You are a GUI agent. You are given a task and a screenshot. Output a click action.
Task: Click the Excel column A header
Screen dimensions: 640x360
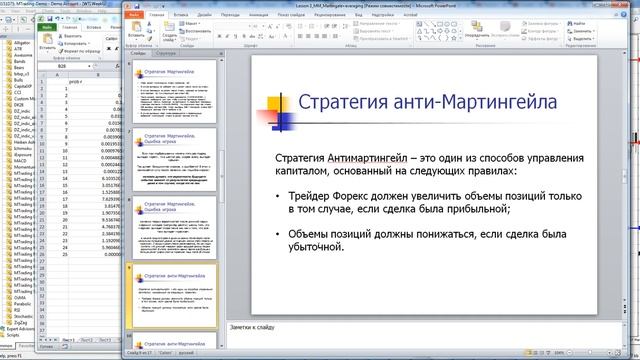point(57,75)
